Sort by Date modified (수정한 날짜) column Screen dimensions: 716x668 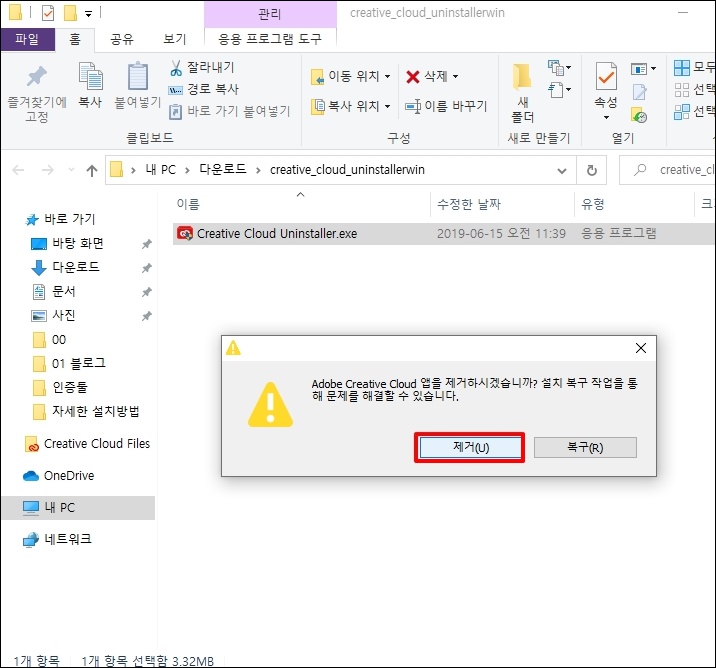coord(469,204)
